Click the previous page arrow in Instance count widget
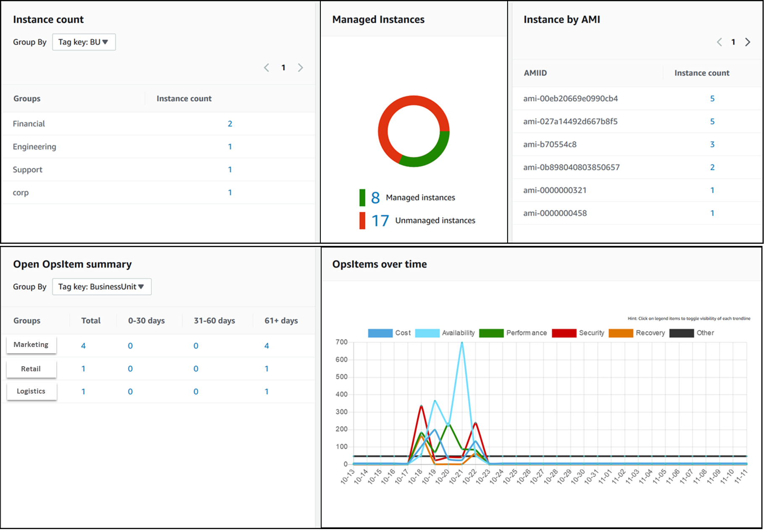Image resolution: width=765 pixels, height=532 pixels. click(267, 67)
